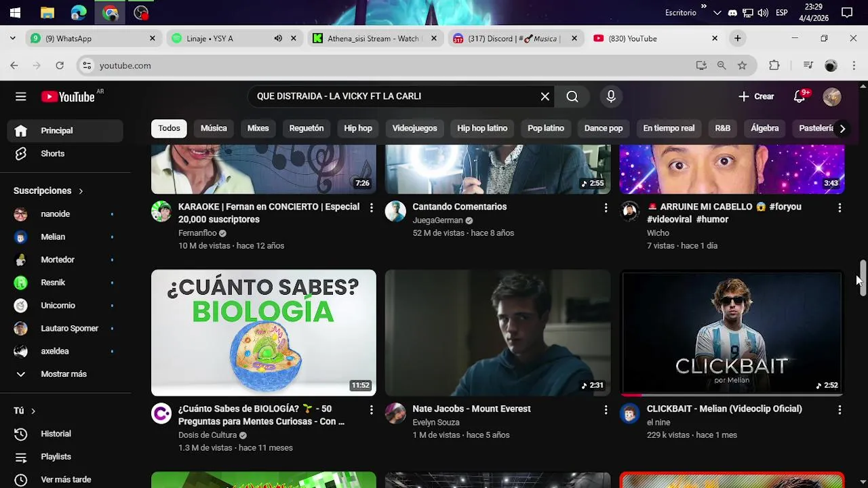This screenshot has height=488, width=868.
Task: Go to YouTube home via logo
Action: [x=68, y=97]
